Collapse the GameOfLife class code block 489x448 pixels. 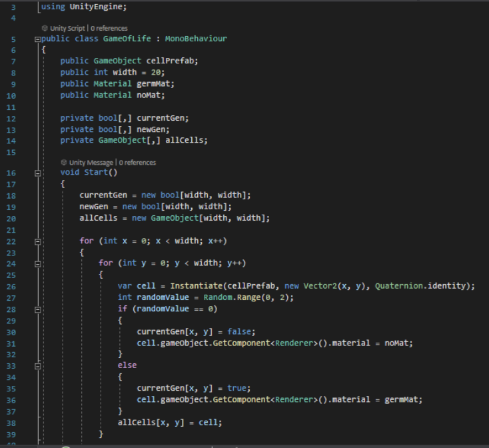[37, 39]
